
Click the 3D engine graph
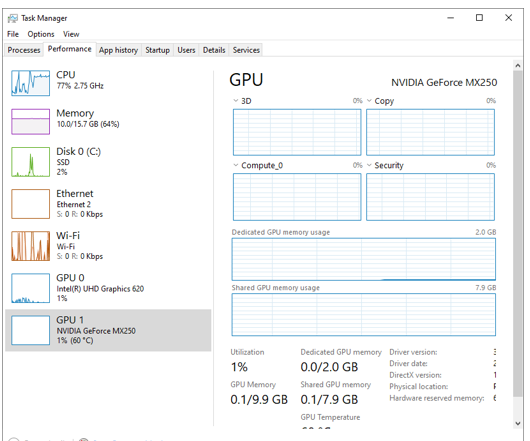[297, 132]
